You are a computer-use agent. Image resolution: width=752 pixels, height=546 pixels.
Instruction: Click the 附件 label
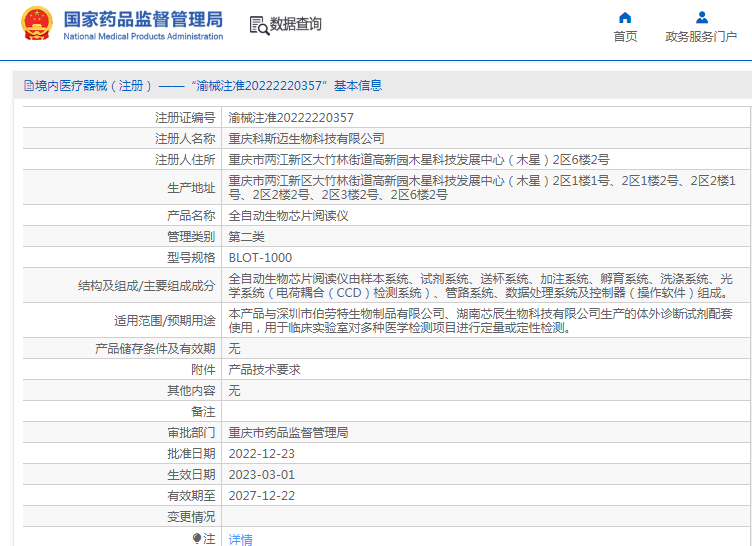coord(203,370)
